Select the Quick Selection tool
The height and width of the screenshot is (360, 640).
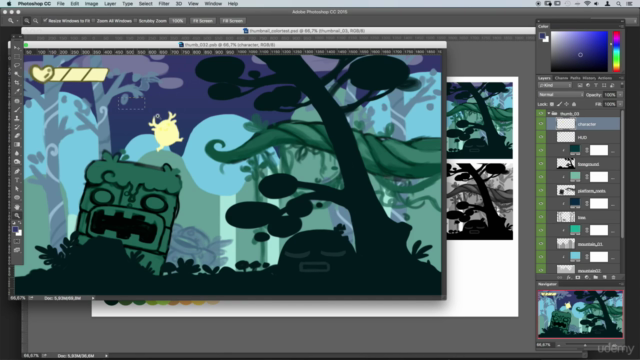pyautogui.click(x=17, y=74)
